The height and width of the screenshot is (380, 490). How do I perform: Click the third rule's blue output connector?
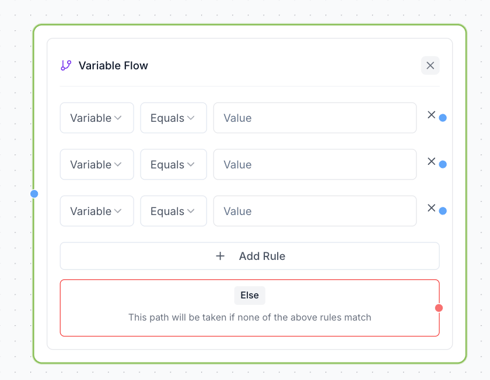pyautogui.click(x=443, y=211)
